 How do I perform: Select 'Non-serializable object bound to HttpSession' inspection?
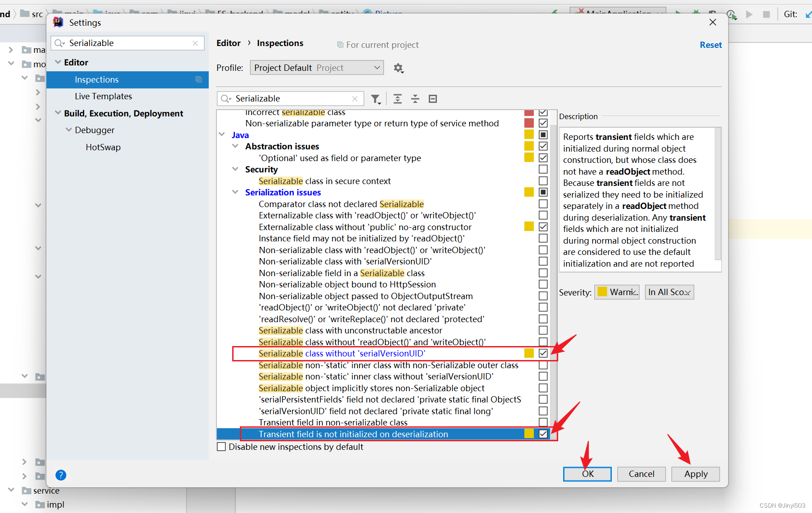347,285
